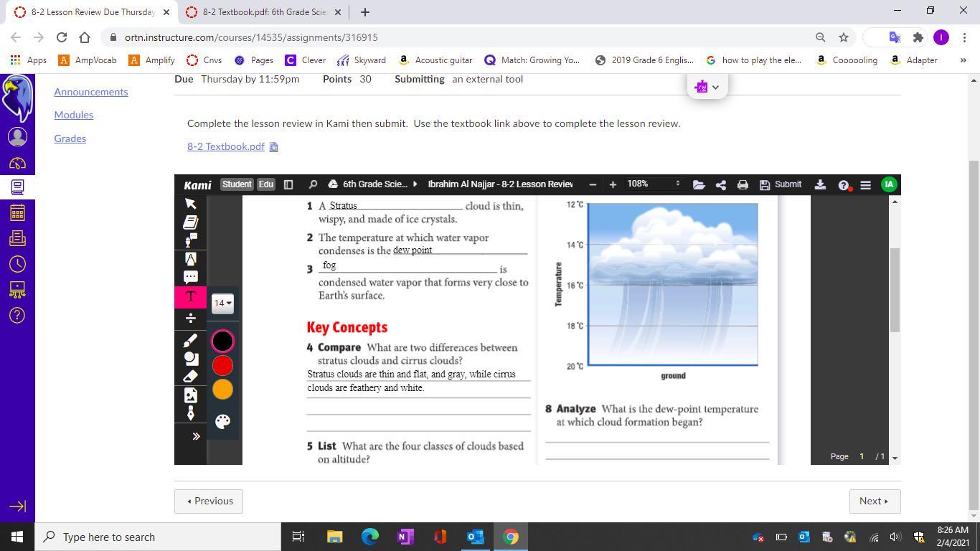Select the Kami text box tool
Viewport: 980px width, 551px height.
point(190,297)
